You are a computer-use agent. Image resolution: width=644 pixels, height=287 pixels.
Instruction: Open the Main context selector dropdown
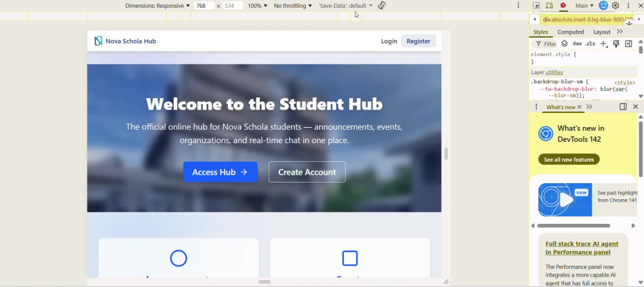(x=585, y=6)
